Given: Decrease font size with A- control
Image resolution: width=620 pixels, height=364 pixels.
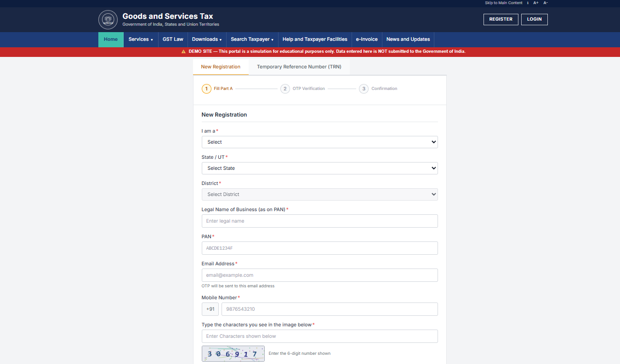Looking at the screenshot, I should [546, 3].
